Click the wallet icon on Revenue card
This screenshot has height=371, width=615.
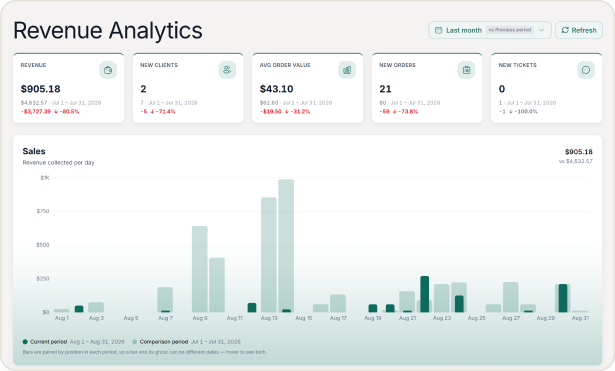pyautogui.click(x=108, y=70)
